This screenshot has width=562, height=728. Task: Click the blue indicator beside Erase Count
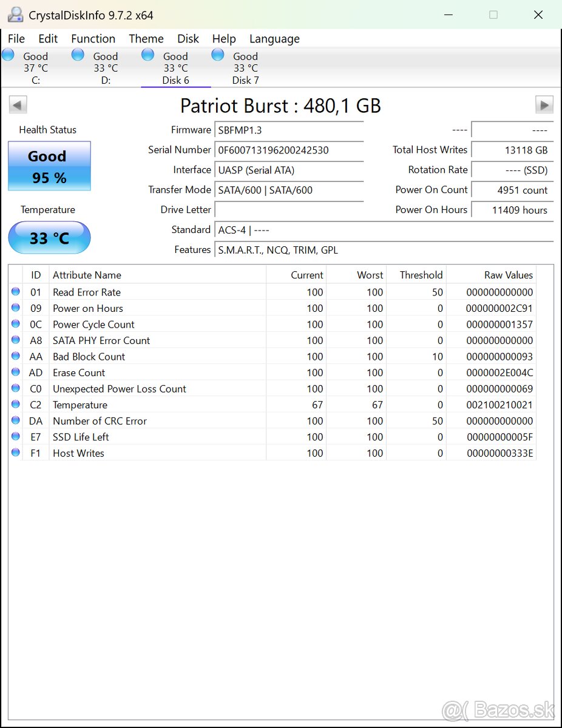pos(15,372)
